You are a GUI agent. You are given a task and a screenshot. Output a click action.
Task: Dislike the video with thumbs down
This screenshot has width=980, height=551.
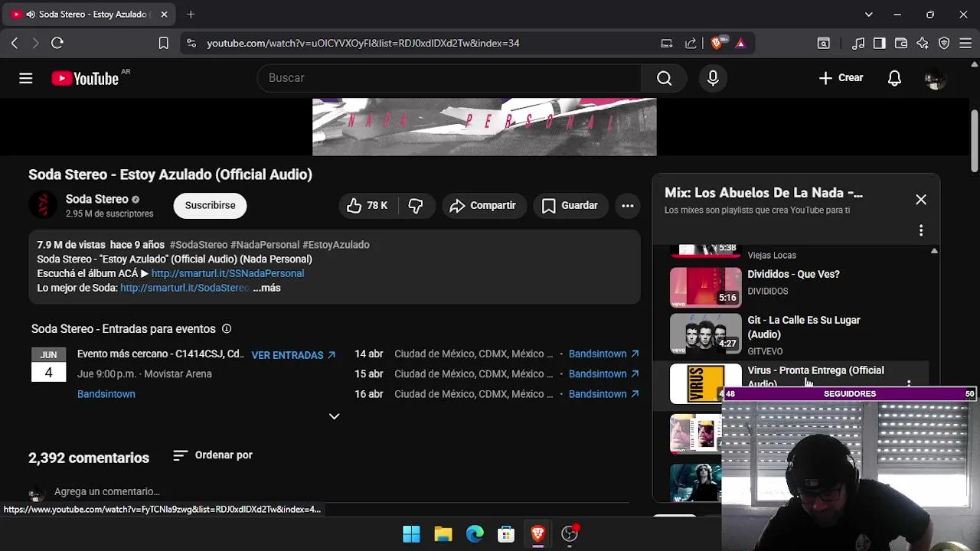[416, 205]
